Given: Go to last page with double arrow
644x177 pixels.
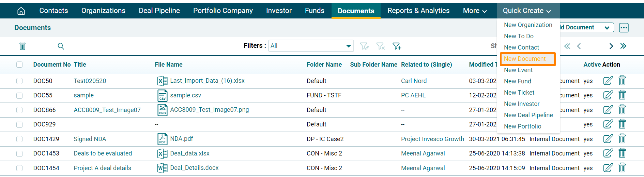Looking at the screenshot, I should pyautogui.click(x=623, y=46).
